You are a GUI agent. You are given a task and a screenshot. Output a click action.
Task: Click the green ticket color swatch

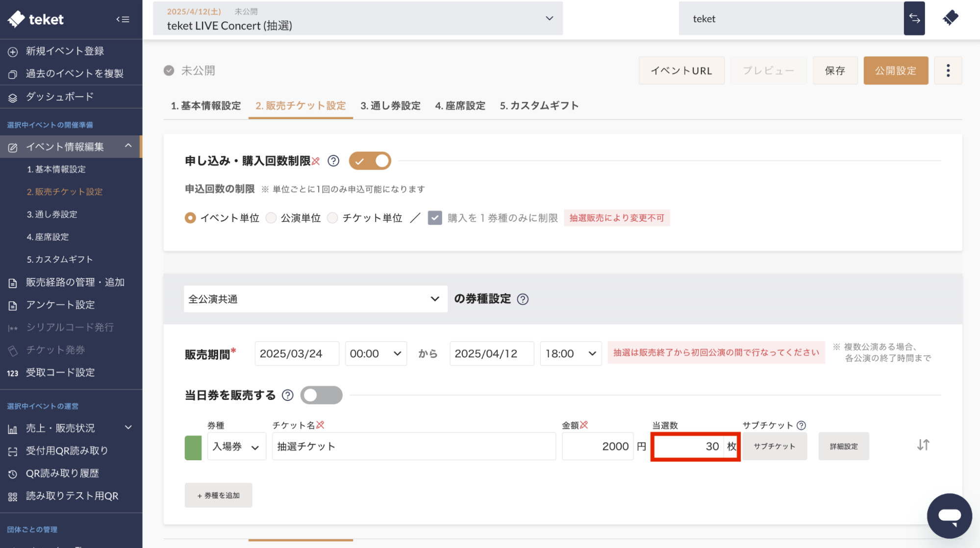pyautogui.click(x=193, y=448)
